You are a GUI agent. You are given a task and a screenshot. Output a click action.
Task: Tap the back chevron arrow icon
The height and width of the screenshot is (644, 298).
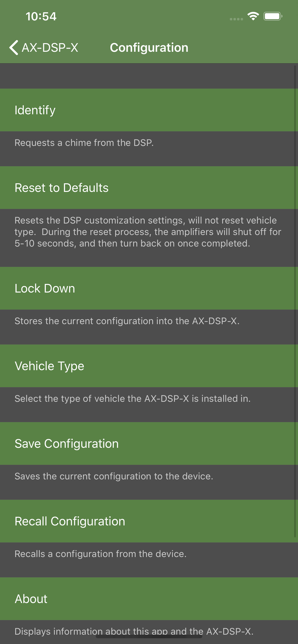coord(13,47)
